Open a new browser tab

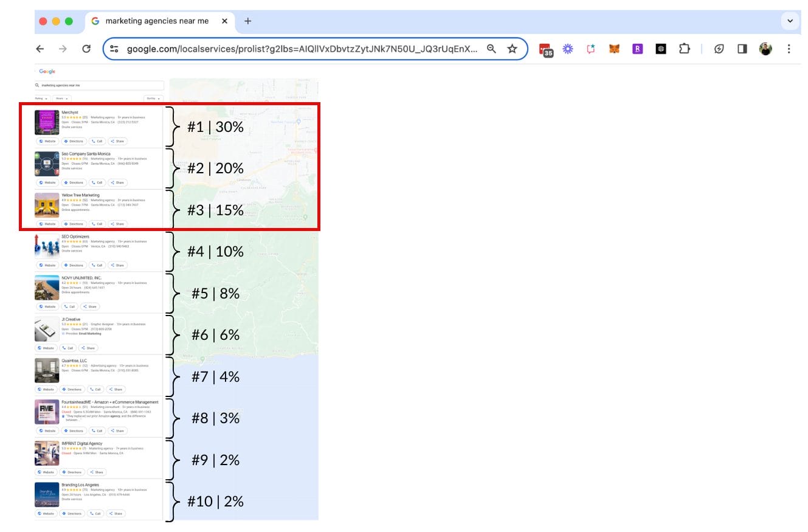(x=247, y=21)
